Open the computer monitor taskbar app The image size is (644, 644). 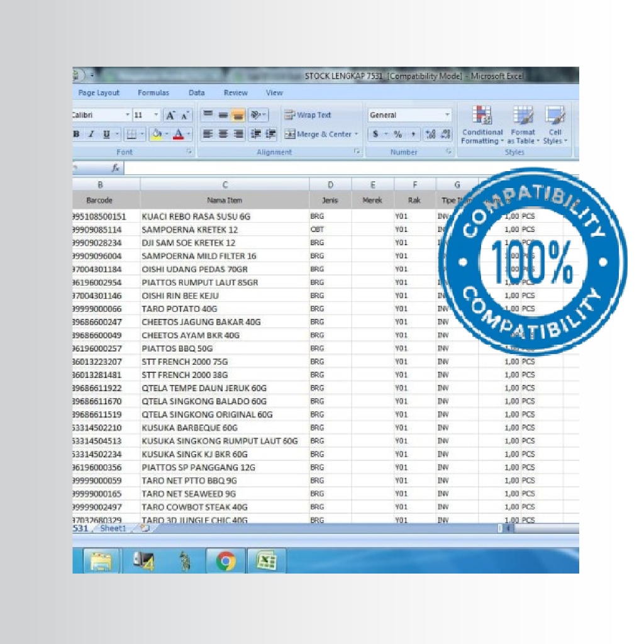point(143,560)
